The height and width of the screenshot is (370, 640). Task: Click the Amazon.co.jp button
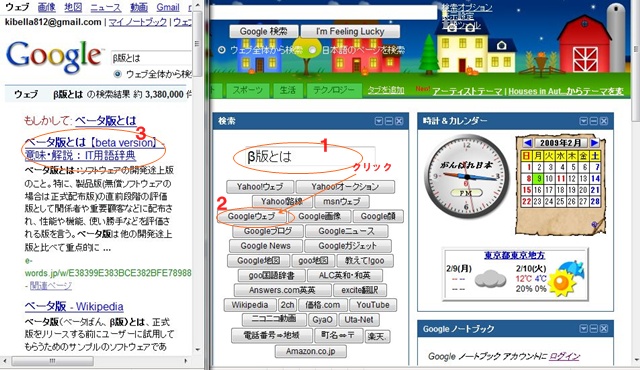tap(311, 351)
